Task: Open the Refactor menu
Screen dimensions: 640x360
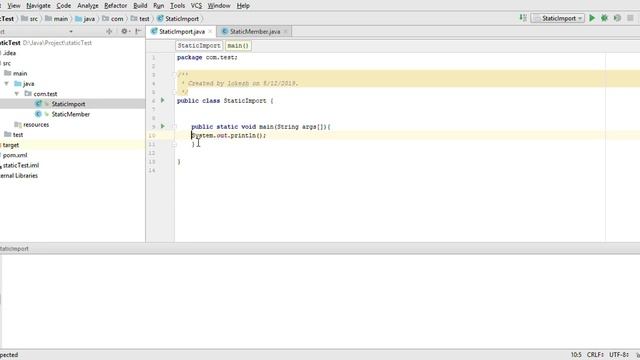Action: (116, 6)
